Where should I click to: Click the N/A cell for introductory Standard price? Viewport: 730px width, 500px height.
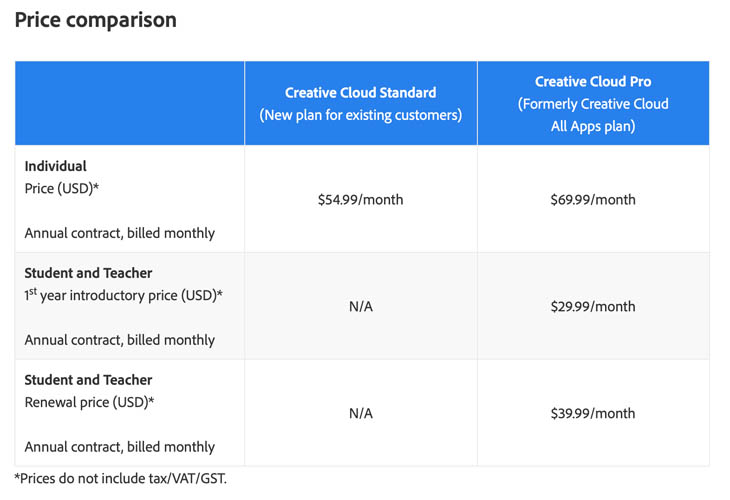point(361,306)
